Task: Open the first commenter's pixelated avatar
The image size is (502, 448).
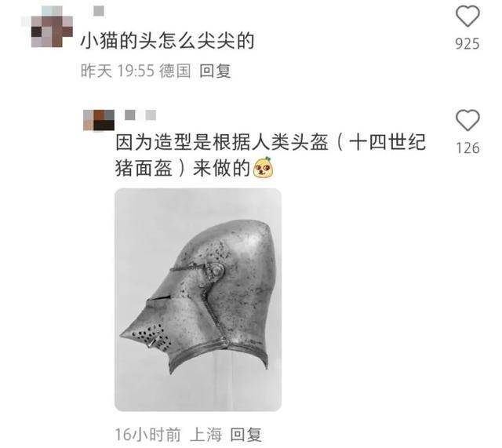Action: coord(47,27)
